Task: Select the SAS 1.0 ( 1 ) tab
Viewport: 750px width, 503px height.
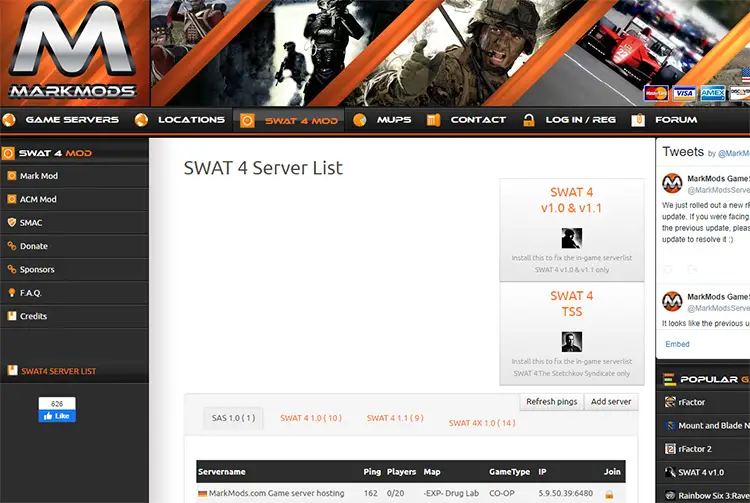Action: [233, 418]
